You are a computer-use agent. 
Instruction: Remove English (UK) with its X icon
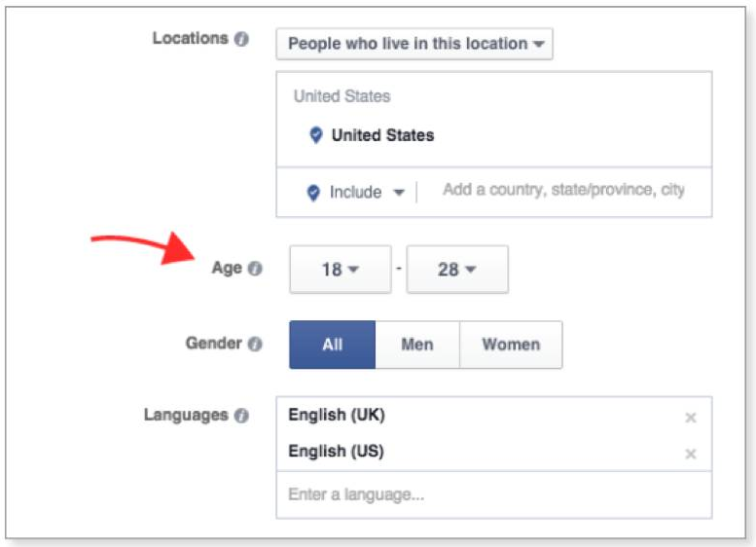click(x=691, y=418)
